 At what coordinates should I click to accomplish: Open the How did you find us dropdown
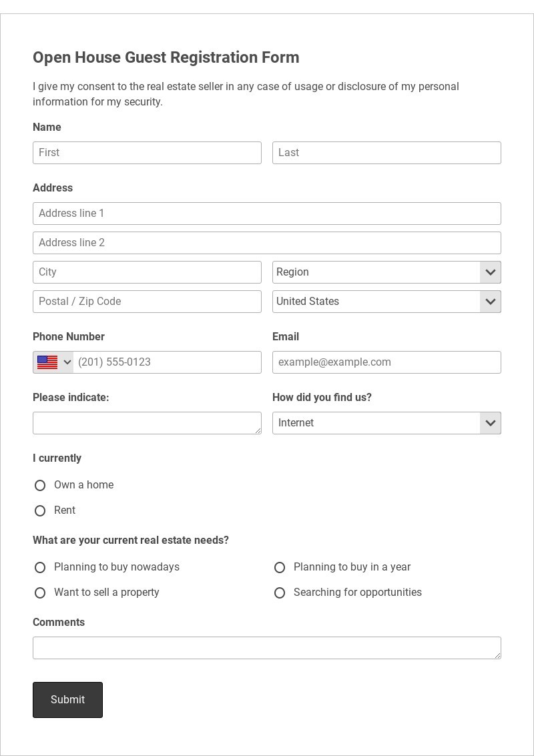(x=386, y=423)
